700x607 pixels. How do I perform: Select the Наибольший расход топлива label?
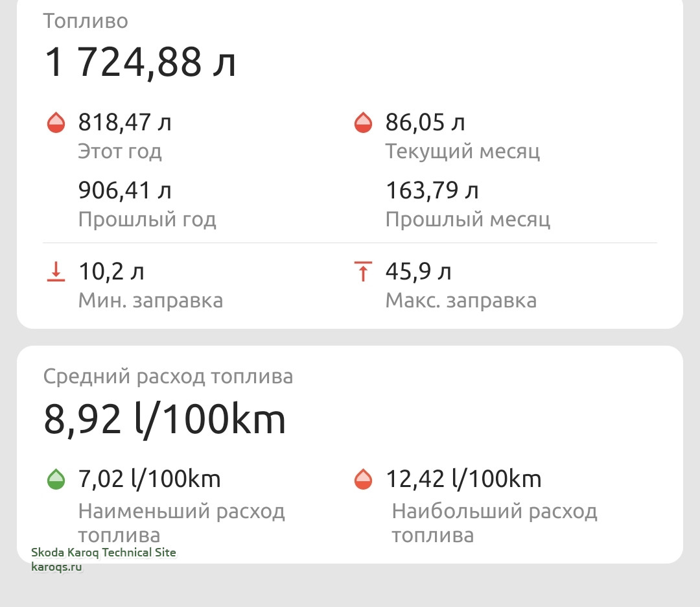(x=494, y=523)
